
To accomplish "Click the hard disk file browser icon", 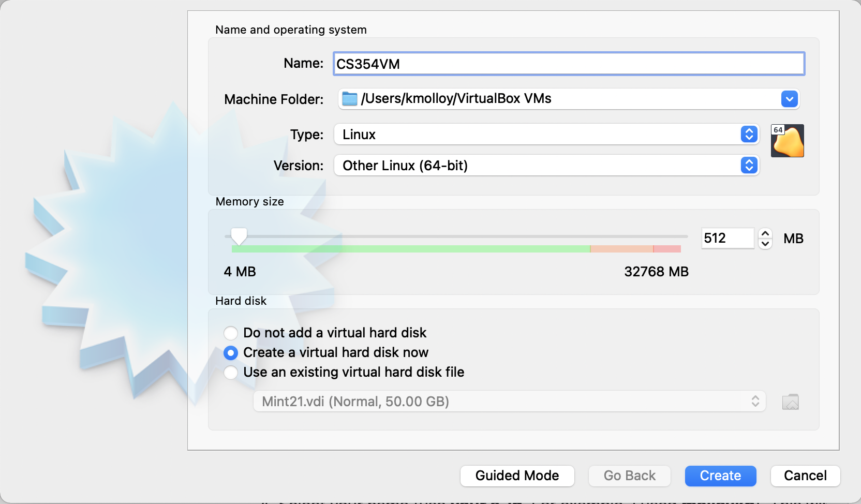I will tap(790, 401).
